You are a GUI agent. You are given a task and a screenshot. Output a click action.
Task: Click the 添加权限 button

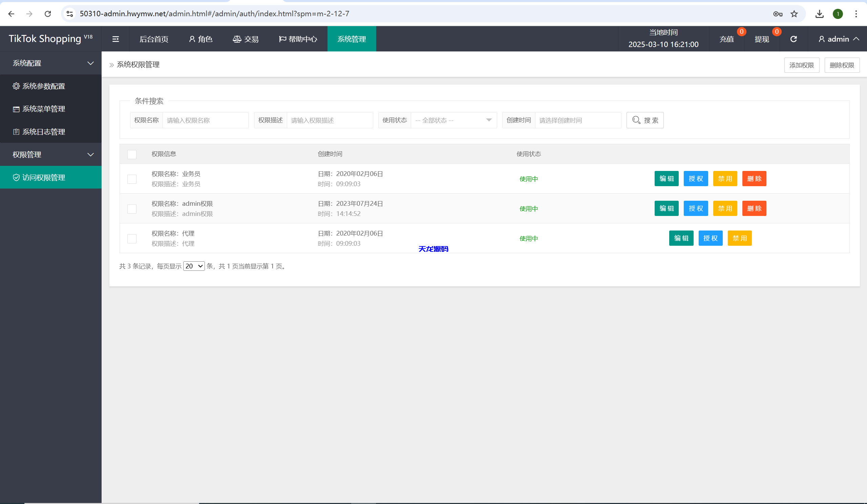pos(801,65)
